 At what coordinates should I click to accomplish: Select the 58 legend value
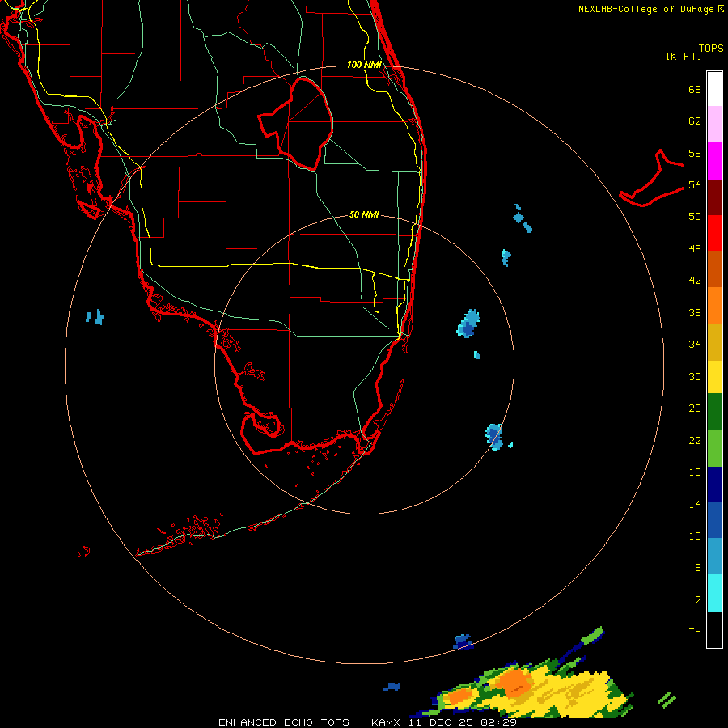[x=695, y=153]
